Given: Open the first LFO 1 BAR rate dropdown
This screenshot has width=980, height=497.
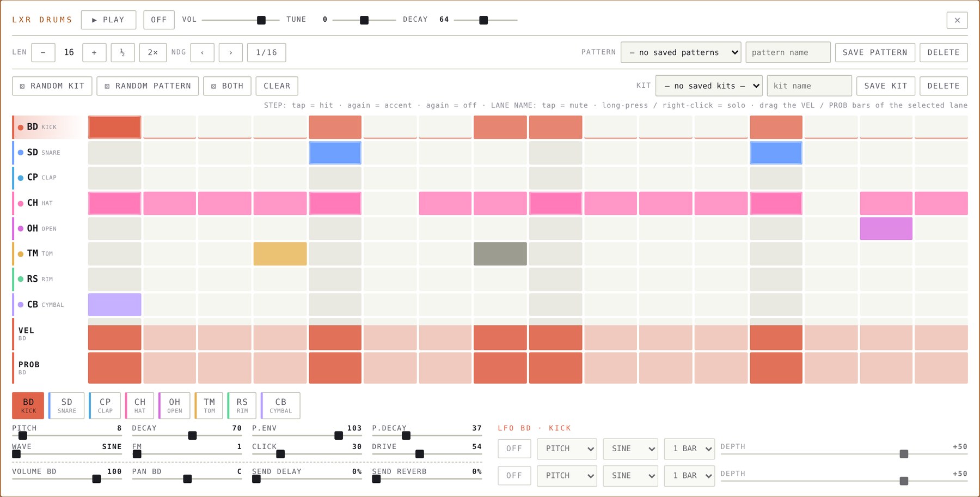Looking at the screenshot, I should [689, 448].
